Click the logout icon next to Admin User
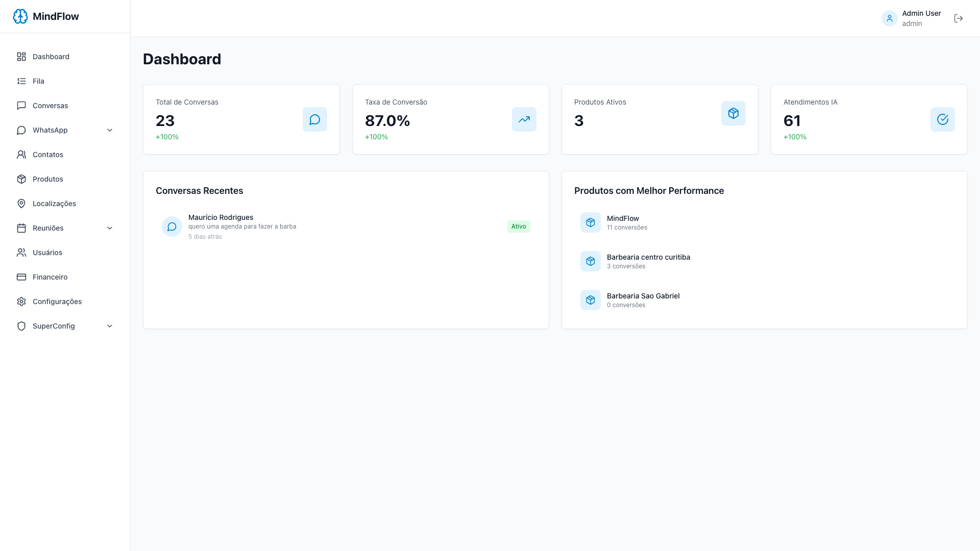Viewport: 980px width, 551px height. pyautogui.click(x=959, y=18)
